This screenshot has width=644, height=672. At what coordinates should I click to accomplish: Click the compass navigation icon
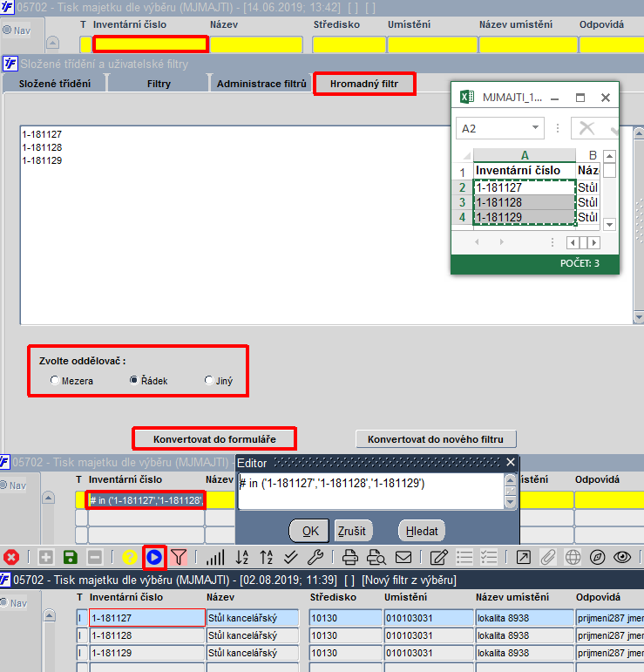[597, 557]
